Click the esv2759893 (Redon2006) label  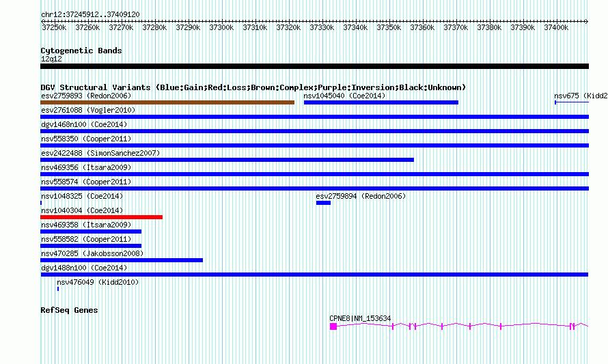(86, 96)
